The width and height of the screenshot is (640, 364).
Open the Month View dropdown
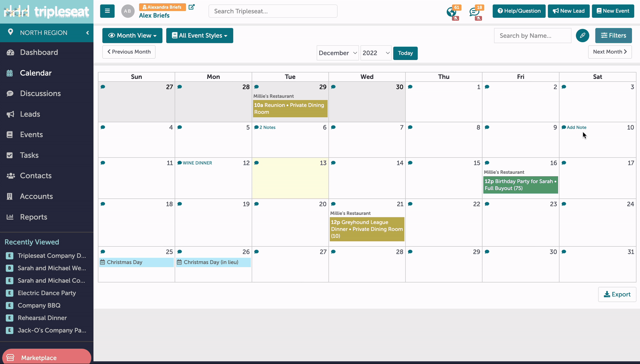click(x=132, y=35)
